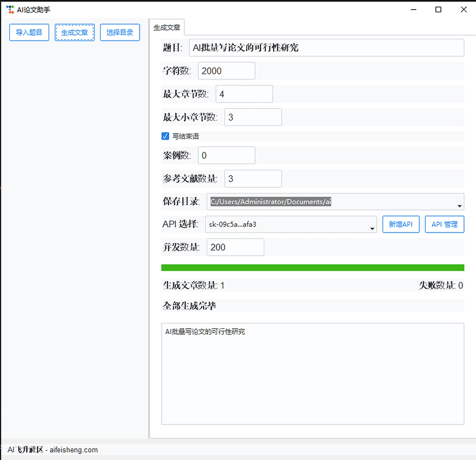Open the 保存目录 dropdown arrow
The image size is (476, 460).
[x=459, y=206]
